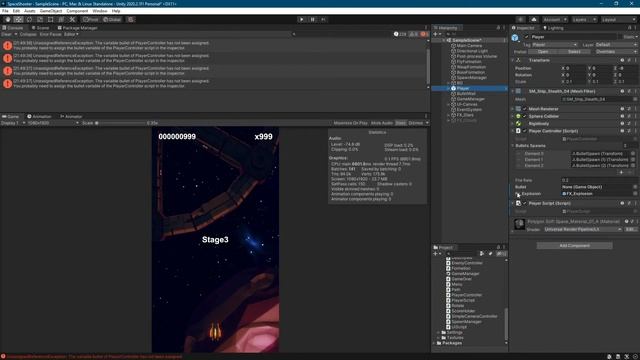Open the Window menu
The width and height of the screenshot is (640, 360).
(x=100, y=11)
